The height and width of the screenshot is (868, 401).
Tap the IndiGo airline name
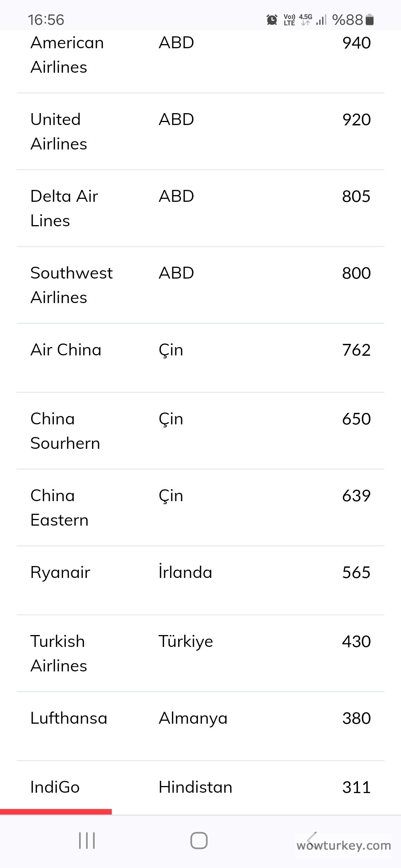tap(55, 787)
